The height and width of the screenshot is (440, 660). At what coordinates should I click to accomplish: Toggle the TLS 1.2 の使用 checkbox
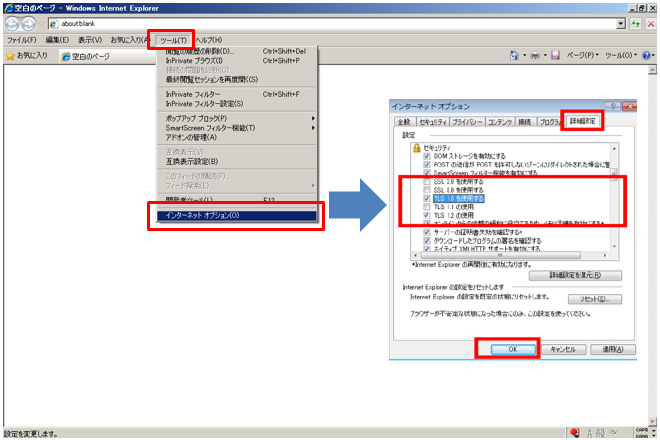427,215
